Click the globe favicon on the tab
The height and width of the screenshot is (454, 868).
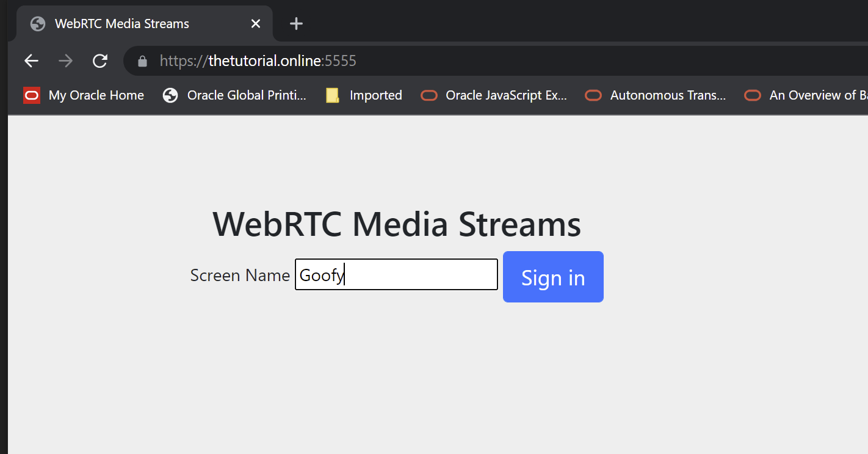38,24
